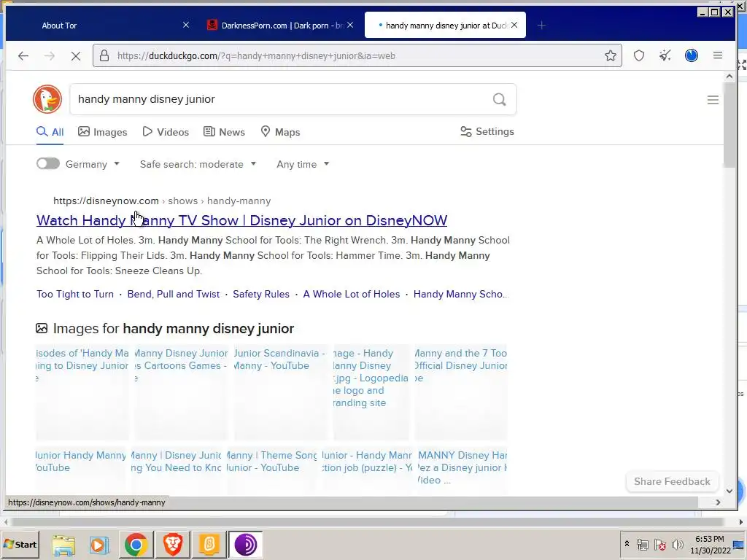Open the Logopedia logo image thumbnail

(371, 393)
